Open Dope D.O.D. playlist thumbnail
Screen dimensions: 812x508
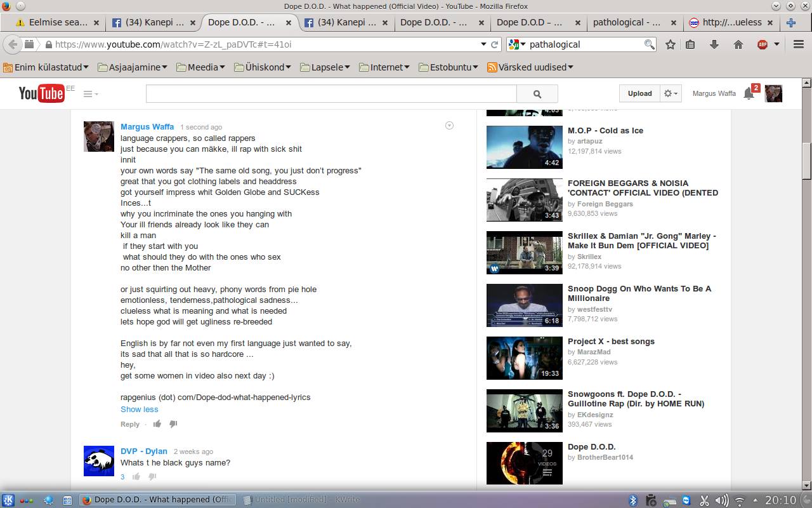click(x=525, y=464)
